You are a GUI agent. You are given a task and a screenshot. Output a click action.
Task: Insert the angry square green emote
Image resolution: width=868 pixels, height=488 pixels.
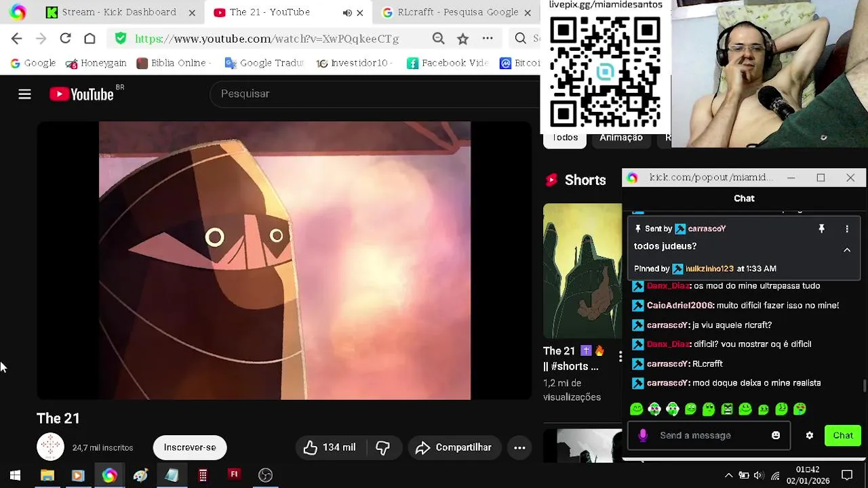point(727,409)
